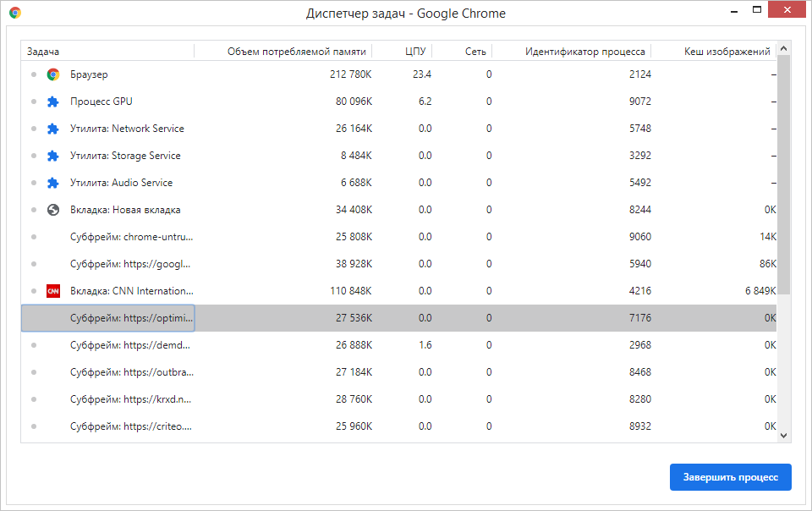
Task: Click the CNN favicon in the task list
Action: click(x=52, y=291)
